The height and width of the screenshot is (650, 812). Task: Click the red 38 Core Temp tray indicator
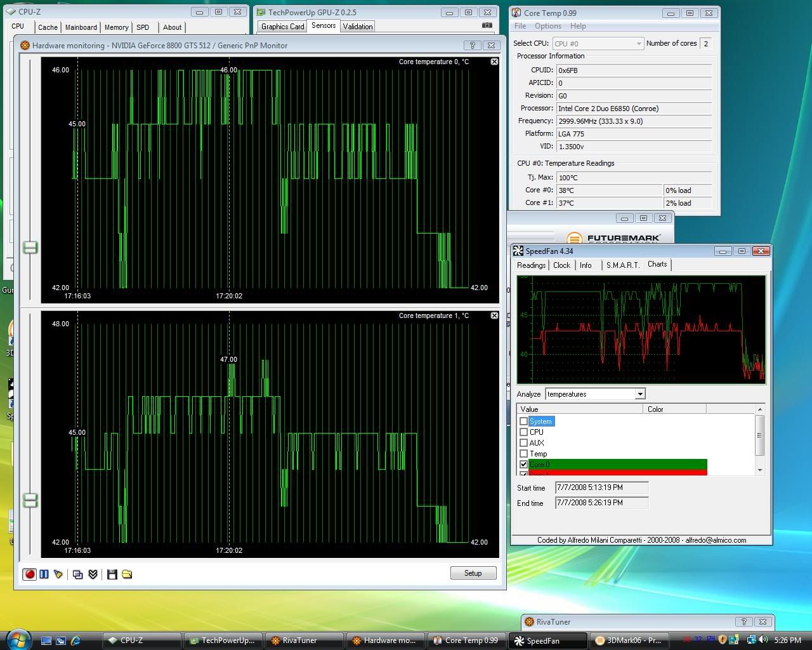(x=688, y=640)
